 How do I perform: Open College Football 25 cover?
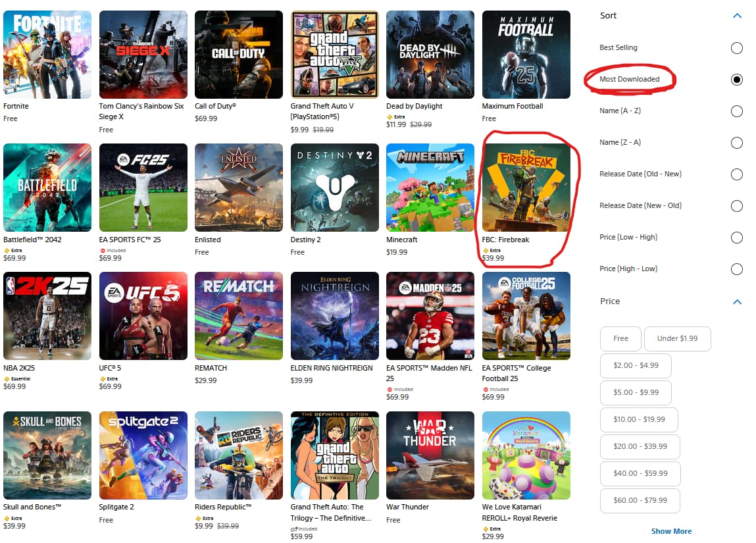pyautogui.click(x=526, y=316)
